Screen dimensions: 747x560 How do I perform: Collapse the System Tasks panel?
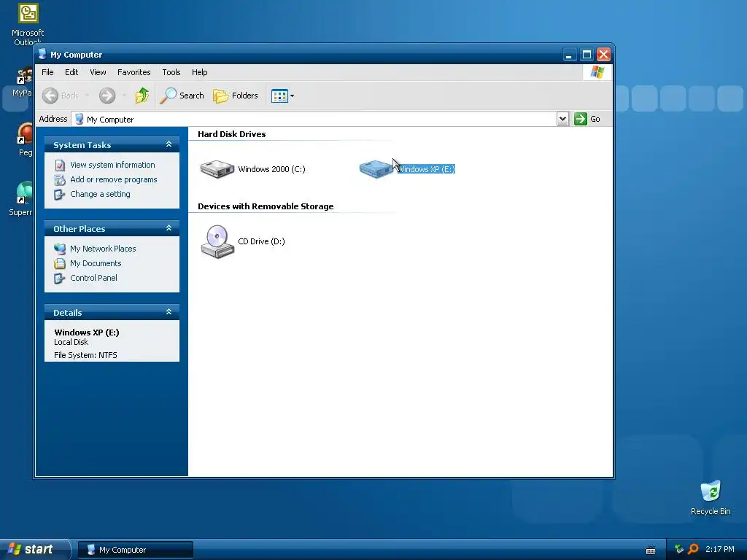click(169, 144)
